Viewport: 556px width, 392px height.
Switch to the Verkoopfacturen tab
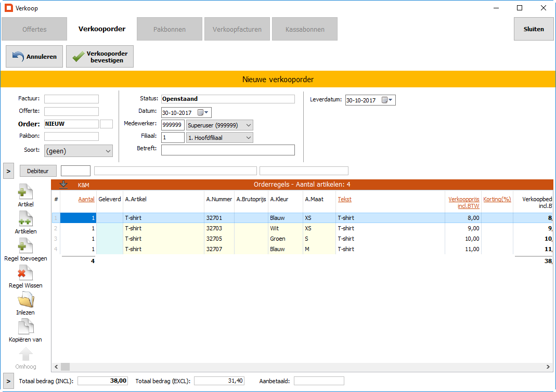[x=237, y=29]
